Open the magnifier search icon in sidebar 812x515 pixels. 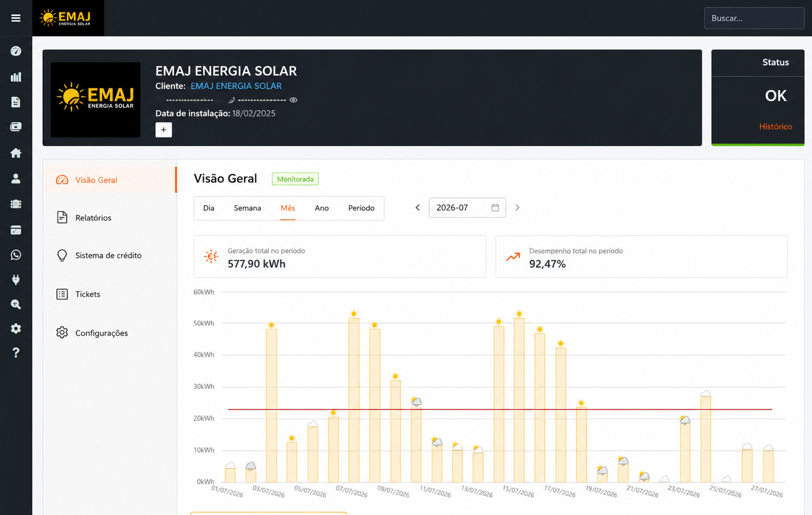(16, 304)
